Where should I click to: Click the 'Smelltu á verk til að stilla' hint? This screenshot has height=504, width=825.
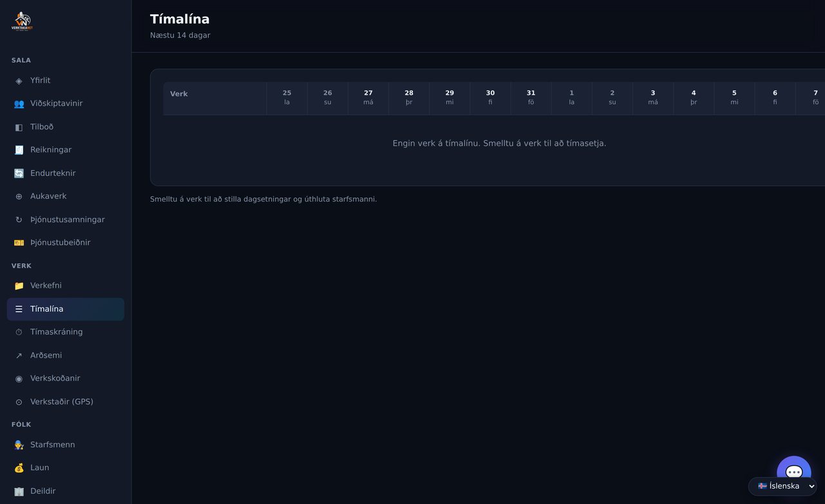pyautogui.click(x=264, y=199)
